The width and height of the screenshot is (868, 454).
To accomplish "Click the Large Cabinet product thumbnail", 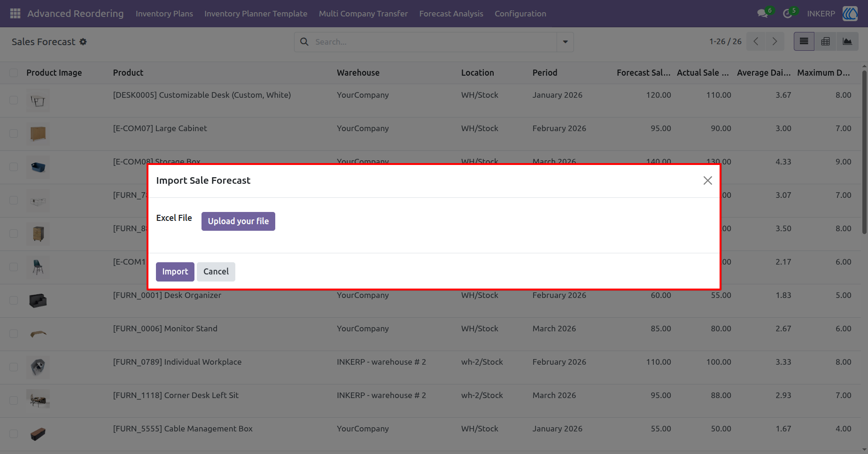I will coord(38,134).
